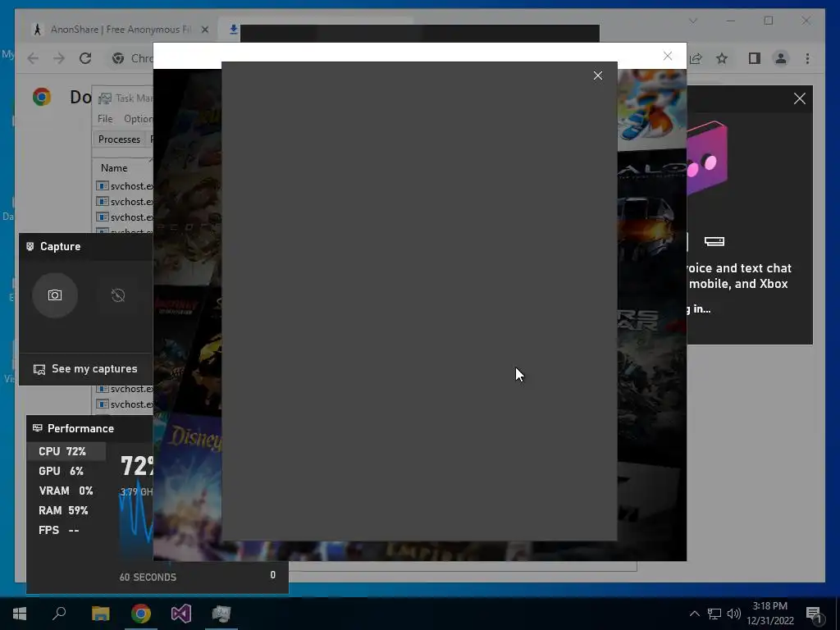
Task: Open Windows taskbar search
Action: pyautogui.click(x=59, y=614)
